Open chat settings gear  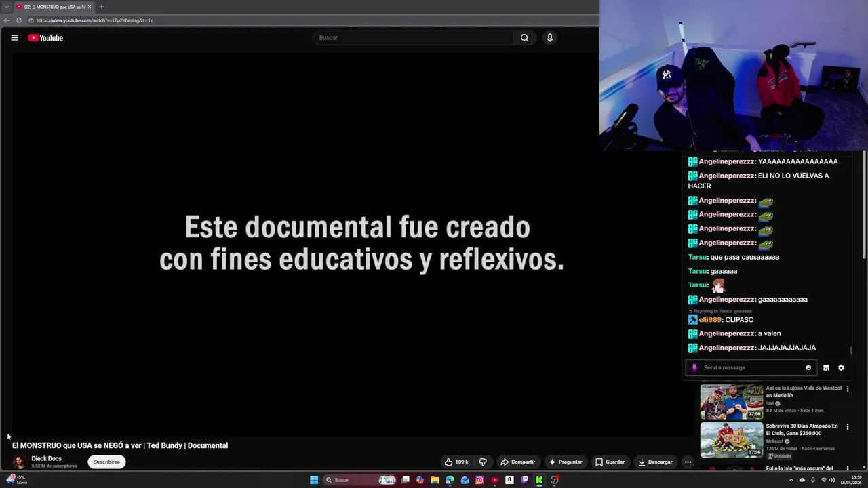(841, 367)
